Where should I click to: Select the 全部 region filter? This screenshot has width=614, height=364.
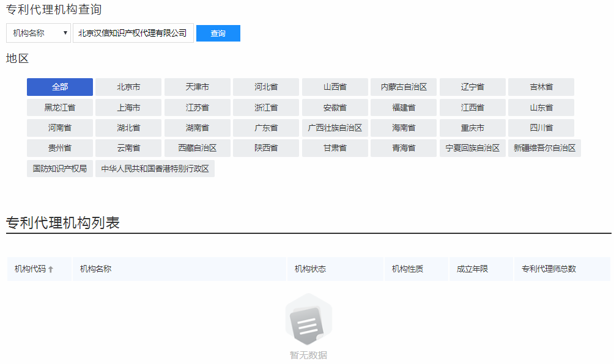[x=59, y=87]
